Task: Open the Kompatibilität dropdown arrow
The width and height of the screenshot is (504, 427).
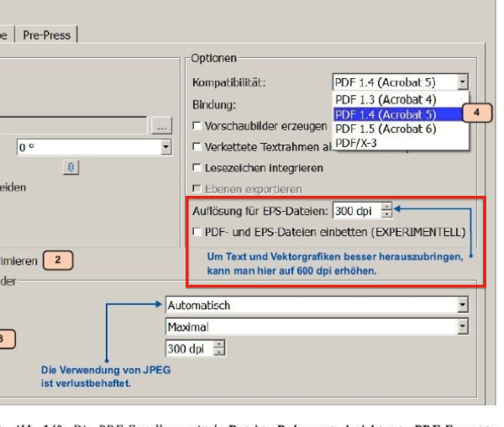Action: coord(462,82)
